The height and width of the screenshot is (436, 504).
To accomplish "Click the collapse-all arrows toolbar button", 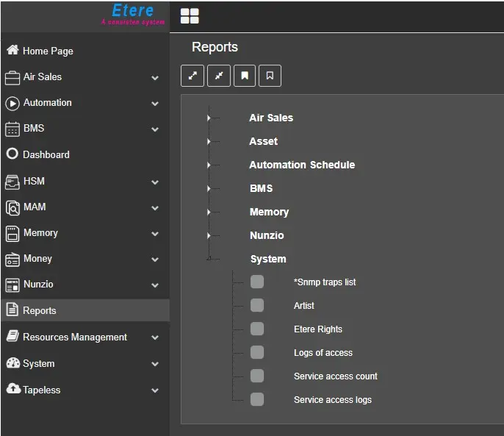I will click(x=218, y=76).
